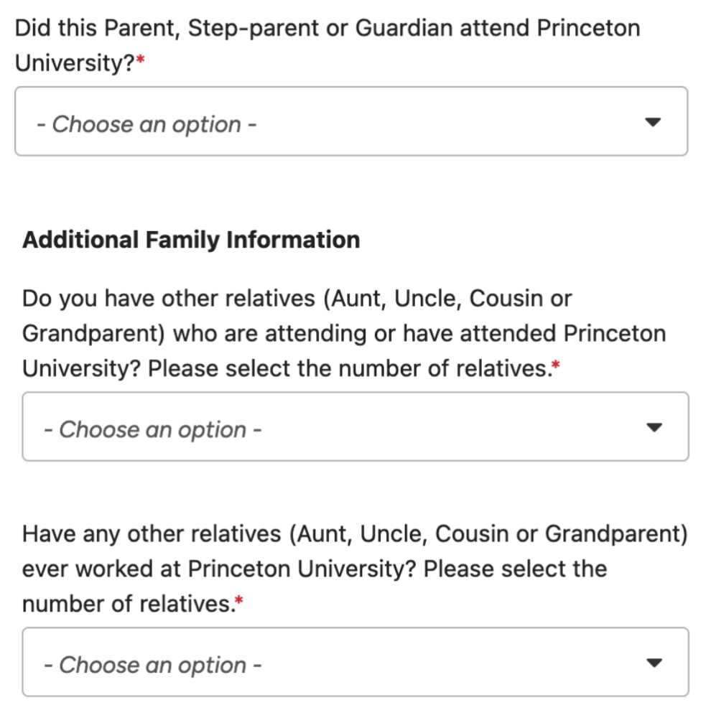Click the "Did this Parent, Step-parent" question label
711x728 pixels.
click(x=327, y=29)
